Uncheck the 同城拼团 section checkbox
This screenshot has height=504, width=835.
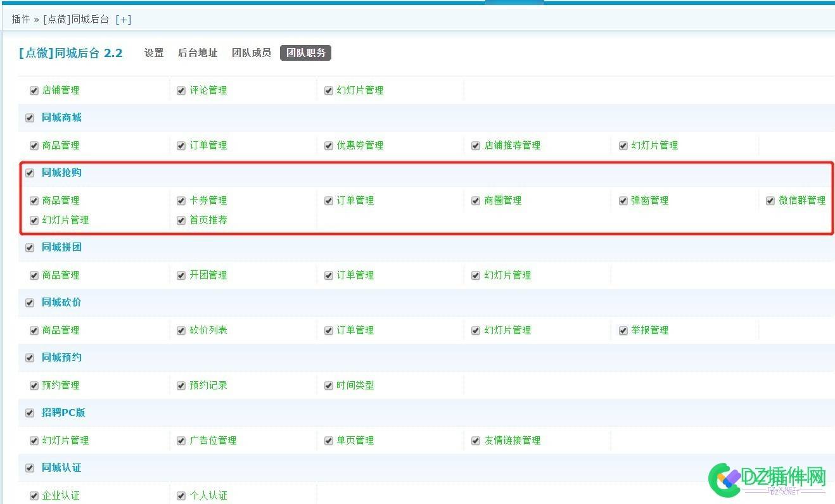click(x=30, y=248)
